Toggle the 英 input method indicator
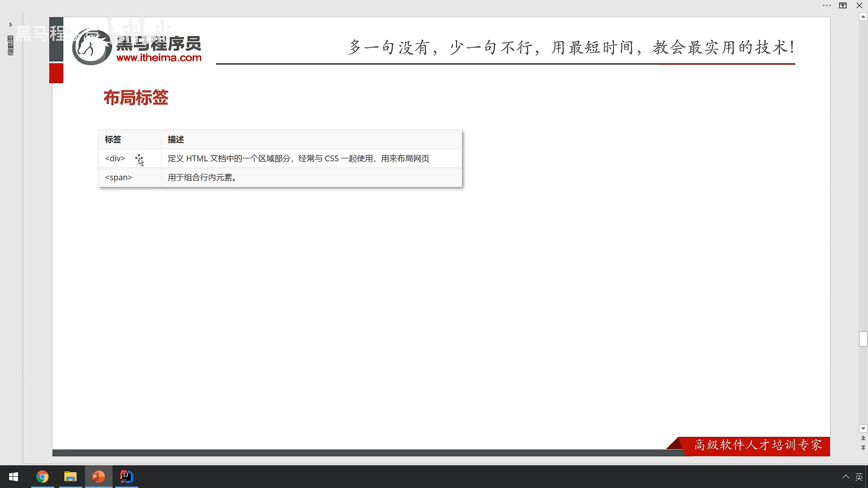Image resolution: width=868 pixels, height=488 pixels. [859, 477]
